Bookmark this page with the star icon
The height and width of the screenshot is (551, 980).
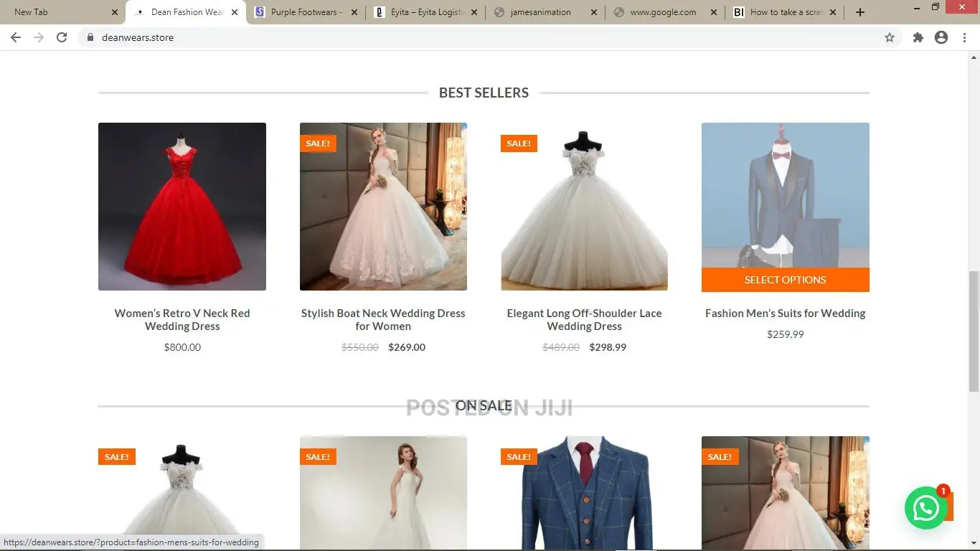[x=890, y=37]
